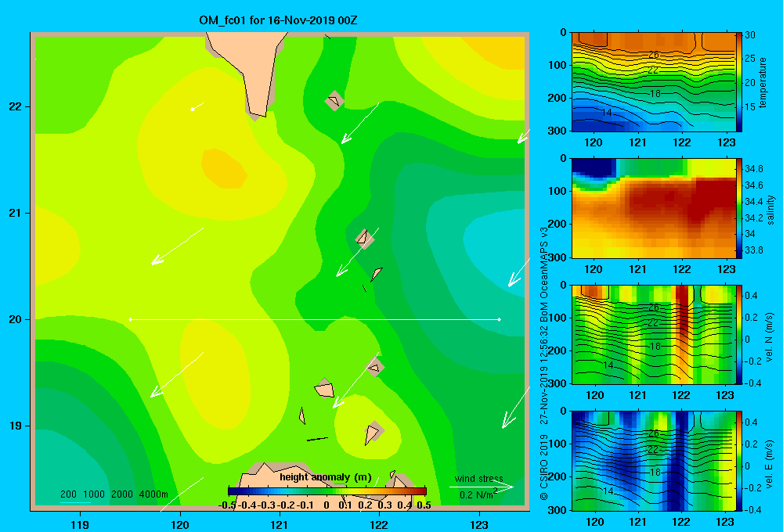This screenshot has width=783, height=532.
Task: Open the salinity depth section panel
Action: [653, 208]
